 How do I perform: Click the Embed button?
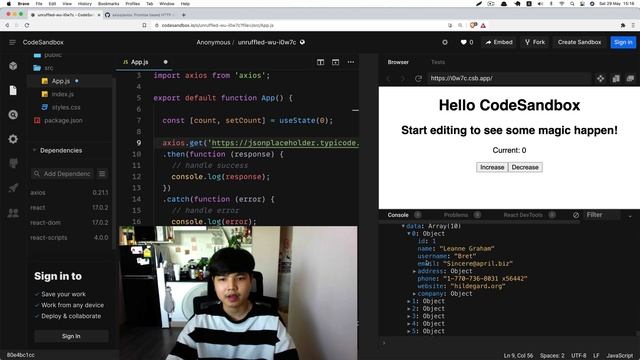coord(499,42)
